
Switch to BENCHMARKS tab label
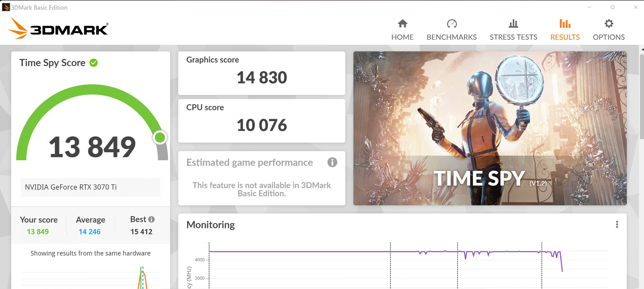tap(452, 37)
